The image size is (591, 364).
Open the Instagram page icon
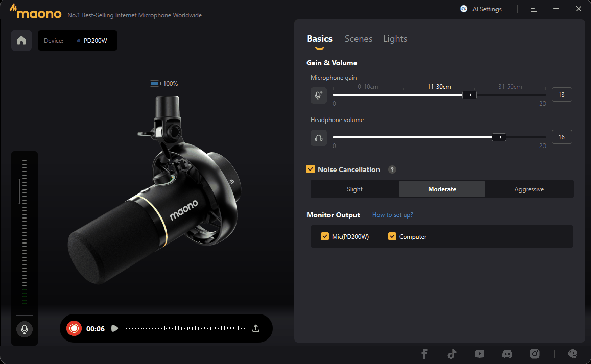click(x=535, y=354)
